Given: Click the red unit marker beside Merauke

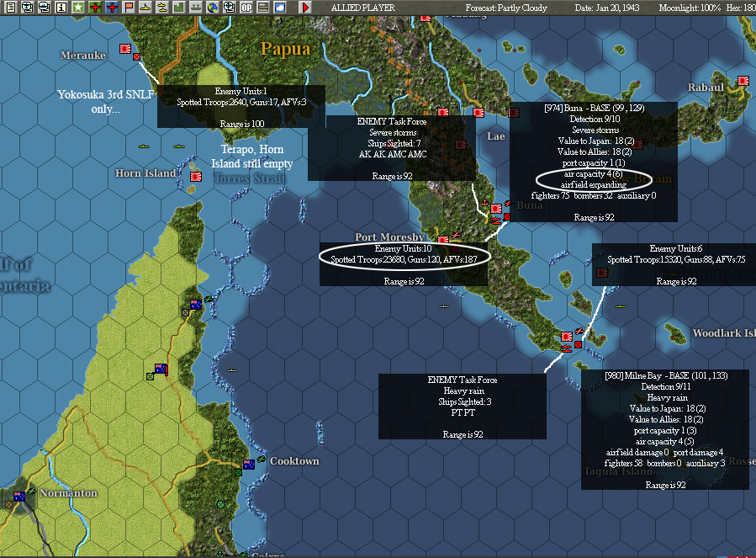Looking at the screenshot, I should tap(136, 57).
